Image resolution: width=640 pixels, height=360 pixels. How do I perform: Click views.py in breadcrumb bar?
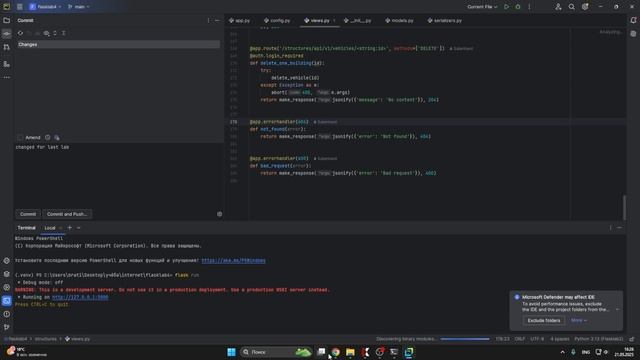(x=78, y=339)
